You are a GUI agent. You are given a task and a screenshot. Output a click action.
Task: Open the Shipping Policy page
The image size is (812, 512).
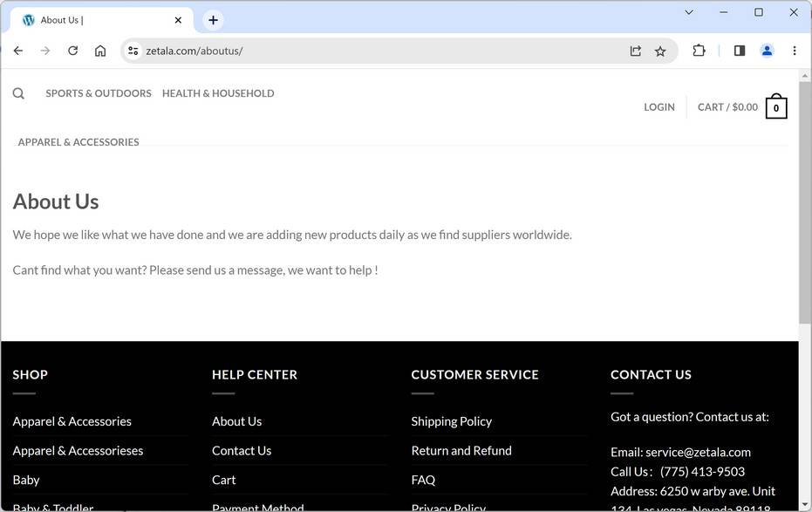[x=451, y=420]
